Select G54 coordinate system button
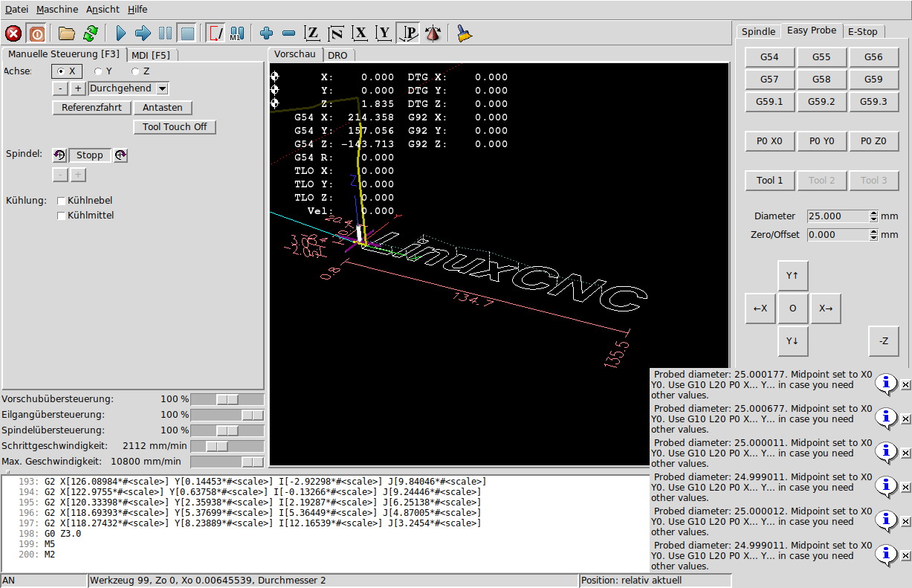 [x=769, y=57]
